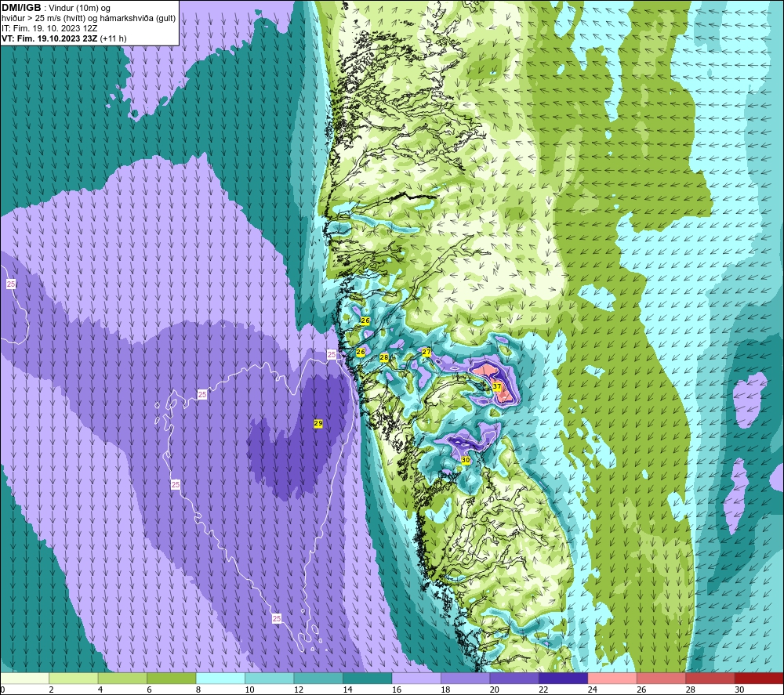Select the yellow 30 max gust label on the map
The height and width of the screenshot is (695, 784).
(x=466, y=460)
